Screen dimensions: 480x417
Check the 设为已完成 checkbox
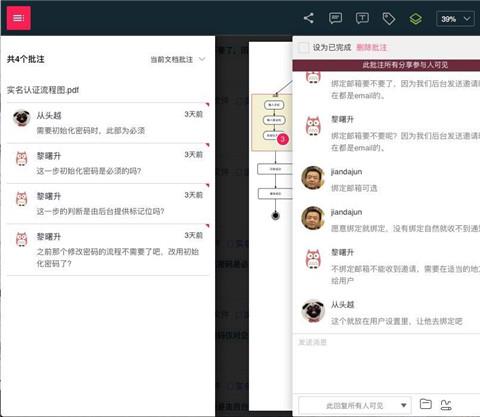(x=303, y=48)
